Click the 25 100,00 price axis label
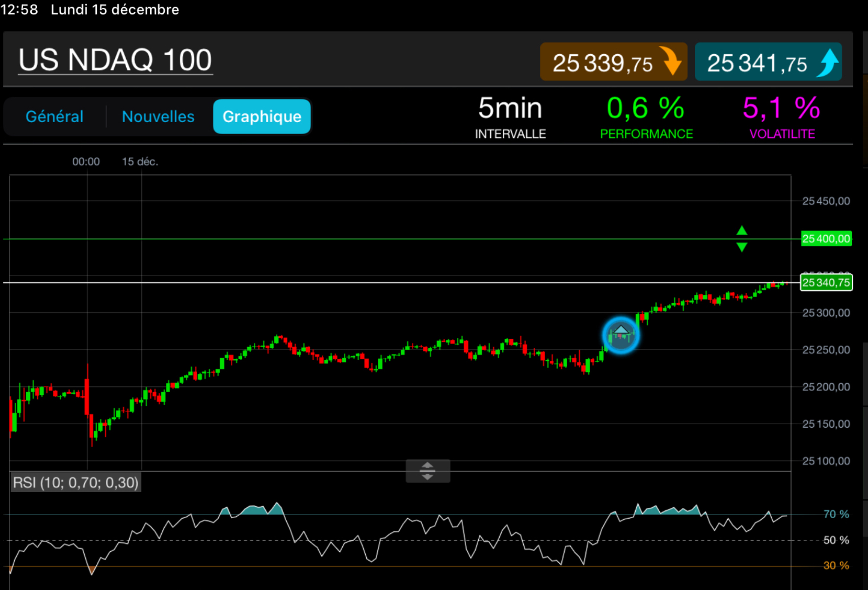The image size is (868, 590). pyautogui.click(x=826, y=461)
